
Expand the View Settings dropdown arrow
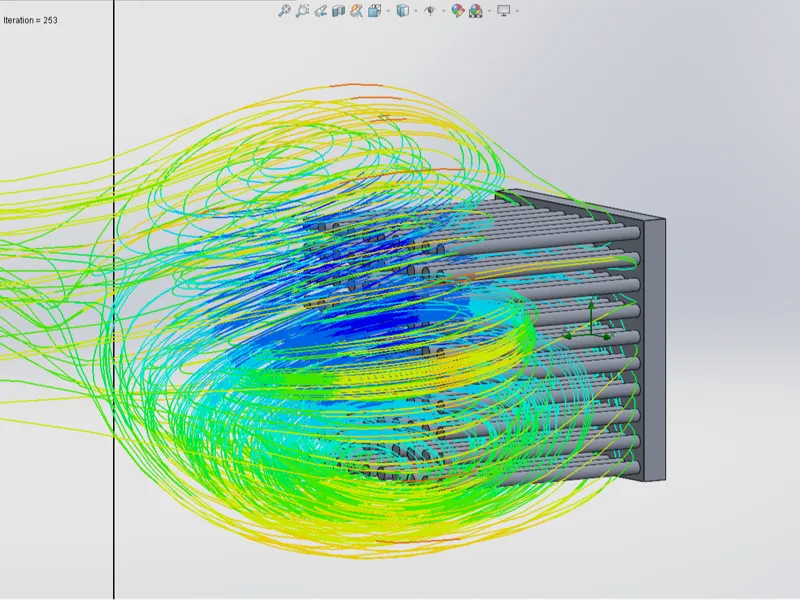pyautogui.click(x=517, y=11)
